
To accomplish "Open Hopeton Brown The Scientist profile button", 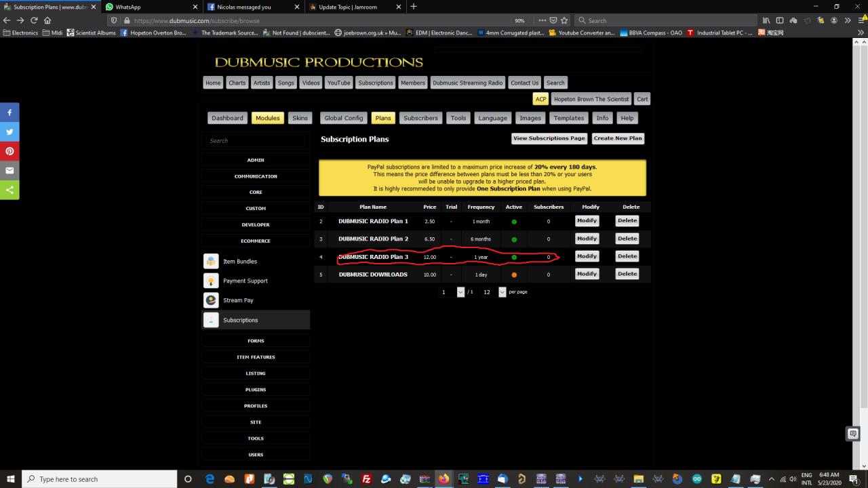I will point(591,99).
